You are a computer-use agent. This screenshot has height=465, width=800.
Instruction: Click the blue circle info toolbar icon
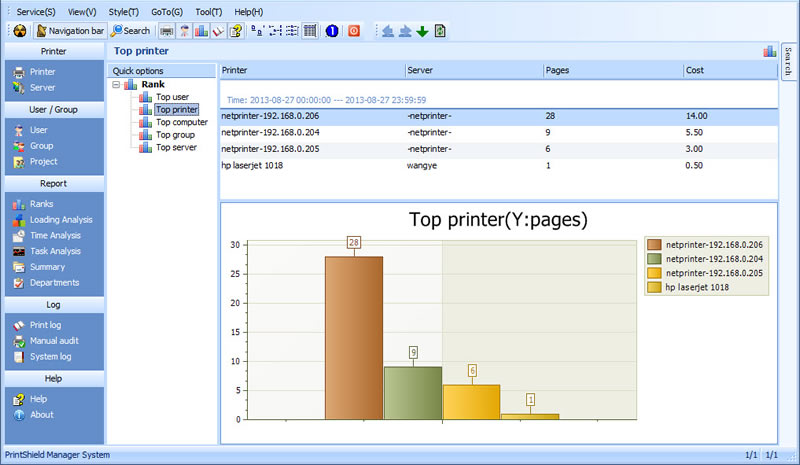pyautogui.click(x=332, y=31)
